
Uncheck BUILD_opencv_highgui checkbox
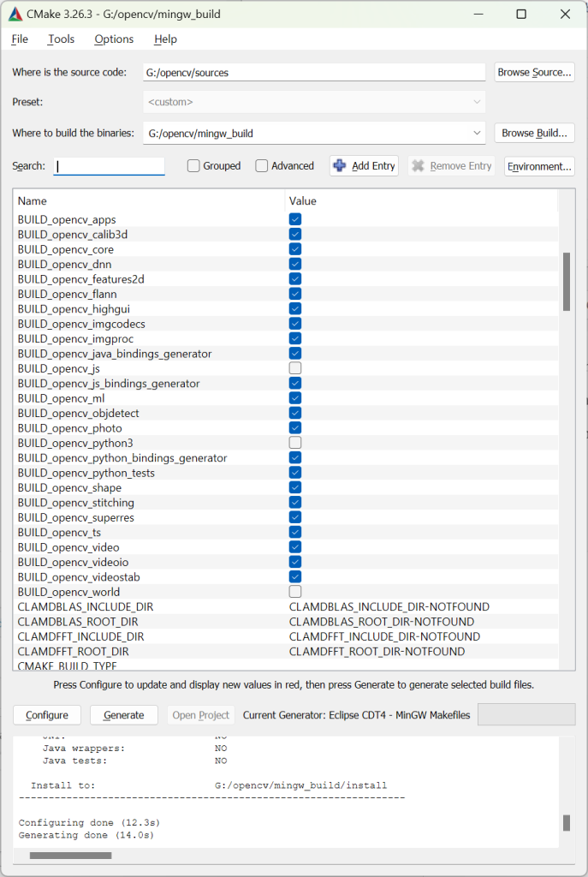(x=295, y=308)
